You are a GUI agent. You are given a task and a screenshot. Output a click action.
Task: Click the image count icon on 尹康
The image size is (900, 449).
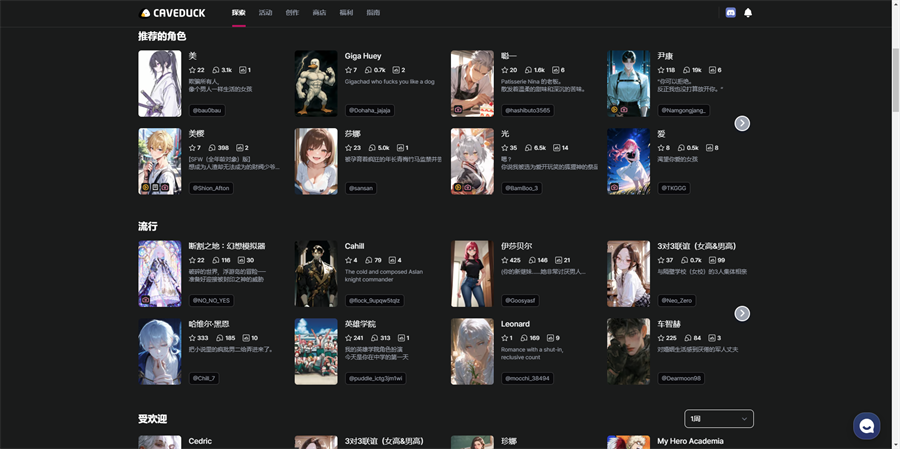pos(712,70)
